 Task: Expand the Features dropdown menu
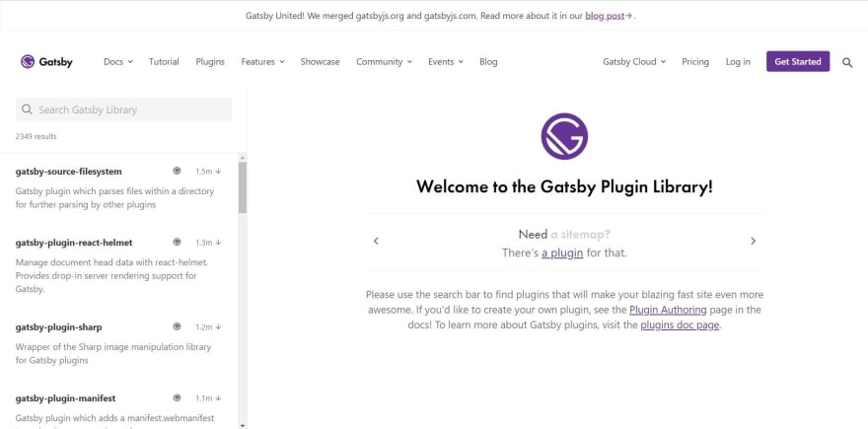tap(262, 62)
